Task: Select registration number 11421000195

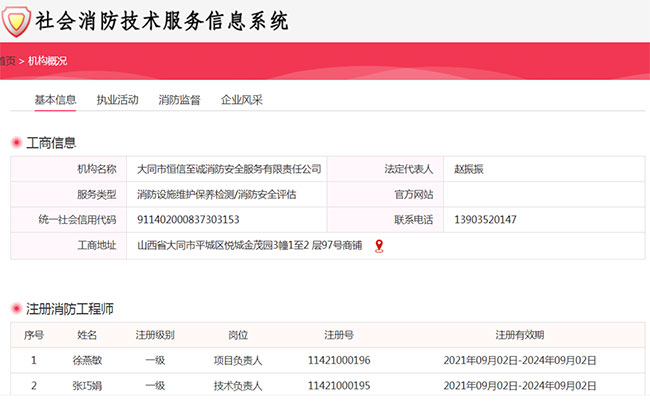Action: coord(339,386)
